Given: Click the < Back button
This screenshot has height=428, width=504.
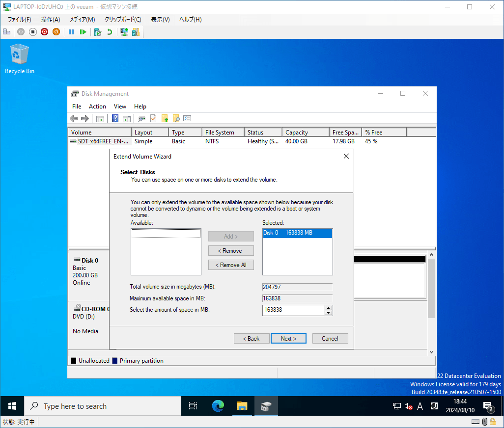Looking at the screenshot, I should (252, 338).
